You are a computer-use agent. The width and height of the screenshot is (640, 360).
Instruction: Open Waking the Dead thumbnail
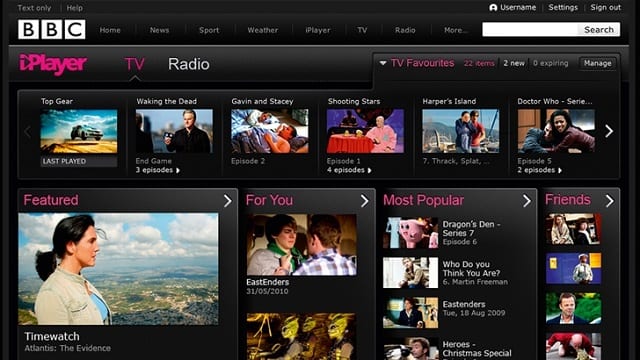click(174, 131)
